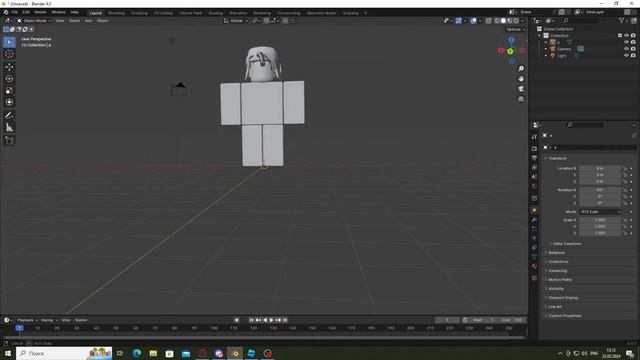Select the Scale tool
Screen dimensions: 640x360
(9, 91)
